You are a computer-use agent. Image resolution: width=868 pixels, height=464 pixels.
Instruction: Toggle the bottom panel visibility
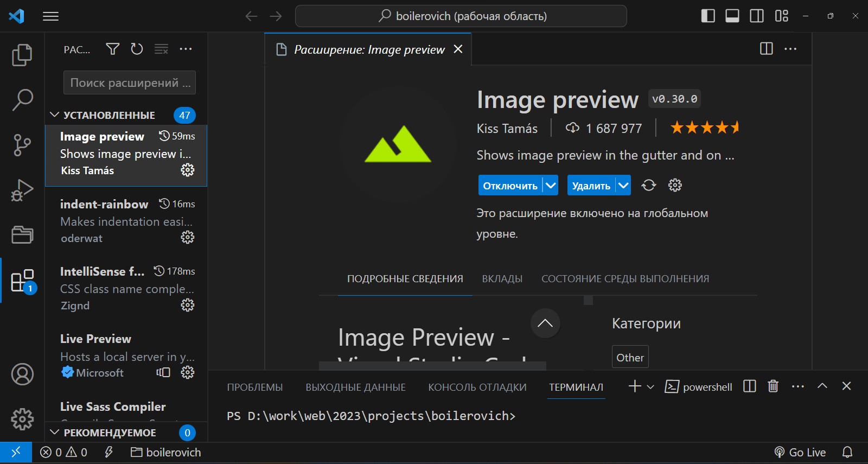pos(732,16)
